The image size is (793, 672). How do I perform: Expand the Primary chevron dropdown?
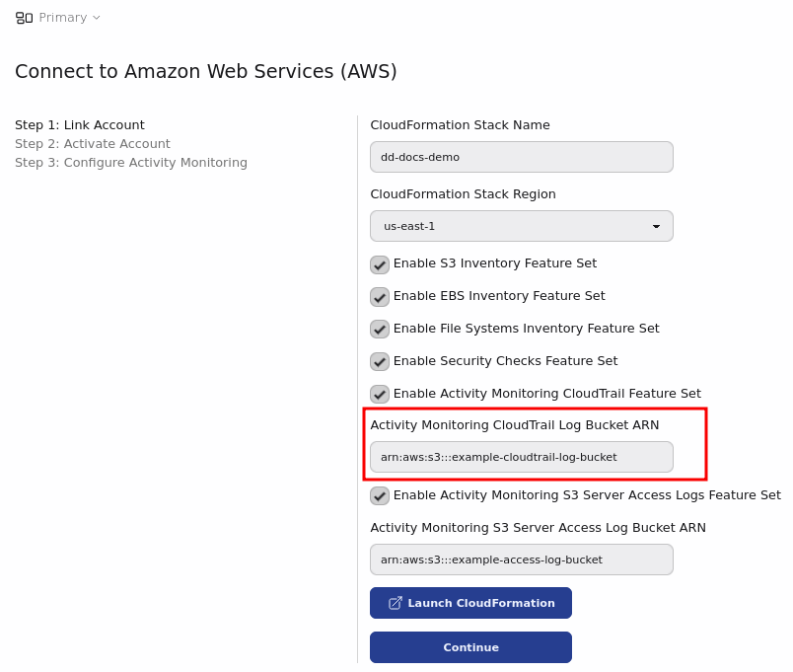(x=97, y=18)
